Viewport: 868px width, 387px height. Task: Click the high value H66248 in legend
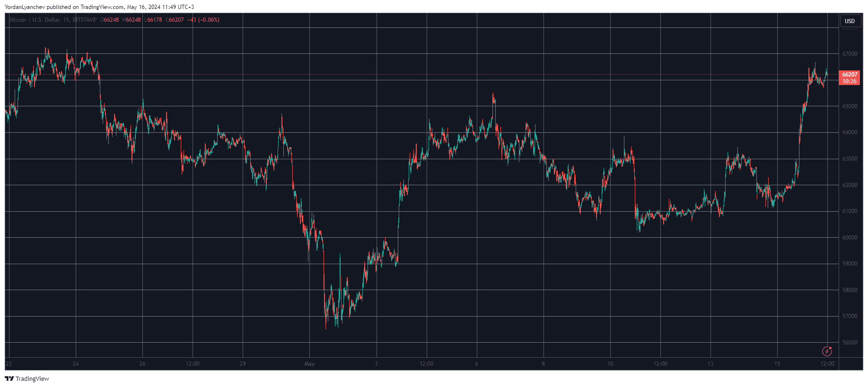pyautogui.click(x=132, y=20)
